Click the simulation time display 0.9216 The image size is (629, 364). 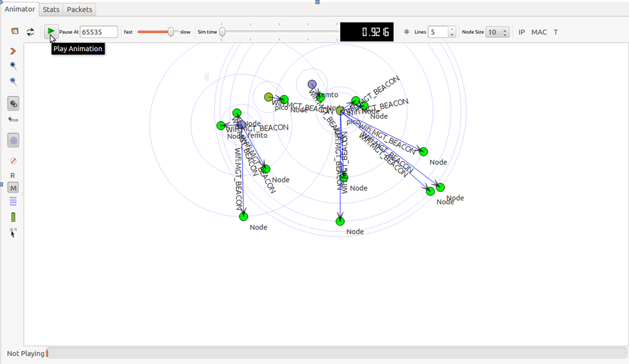(x=366, y=31)
